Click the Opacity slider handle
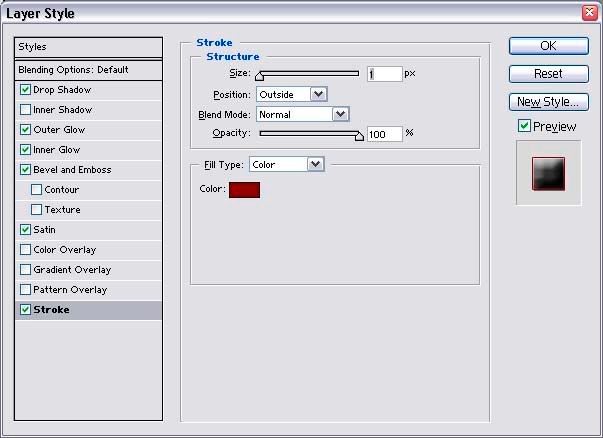603x438 pixels. (359, 136)
